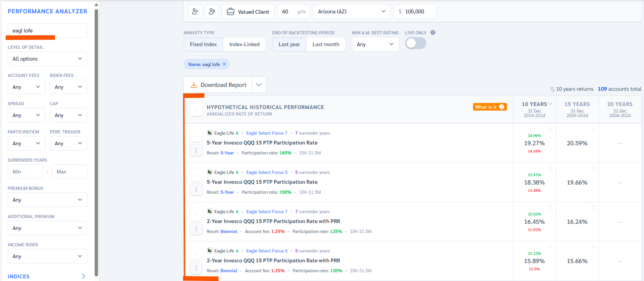The image size is (644, 281).
Task: Check the box for 125% participation rate row
Action: [x=196, y=214]
